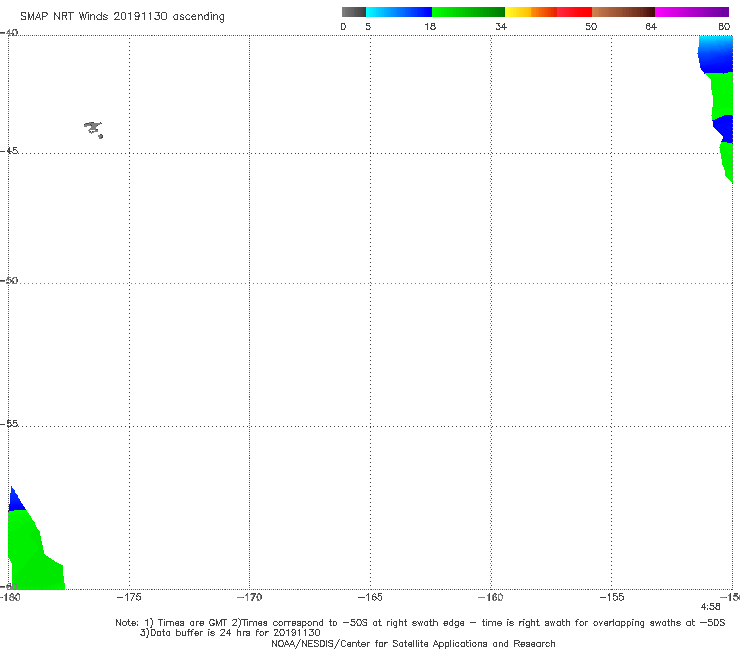
Task: Click the red segment of the color scale
Action: pyautogui.click(x=574, y=12)
